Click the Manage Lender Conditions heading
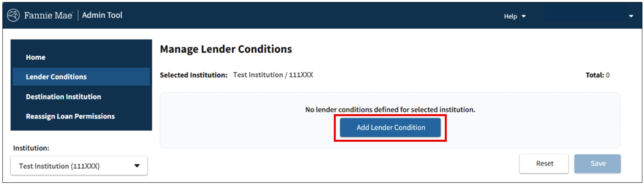 coord(226,49)
